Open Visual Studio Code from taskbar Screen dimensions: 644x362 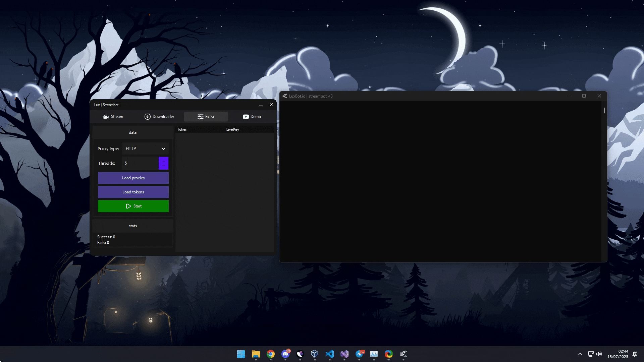(330, 354)
